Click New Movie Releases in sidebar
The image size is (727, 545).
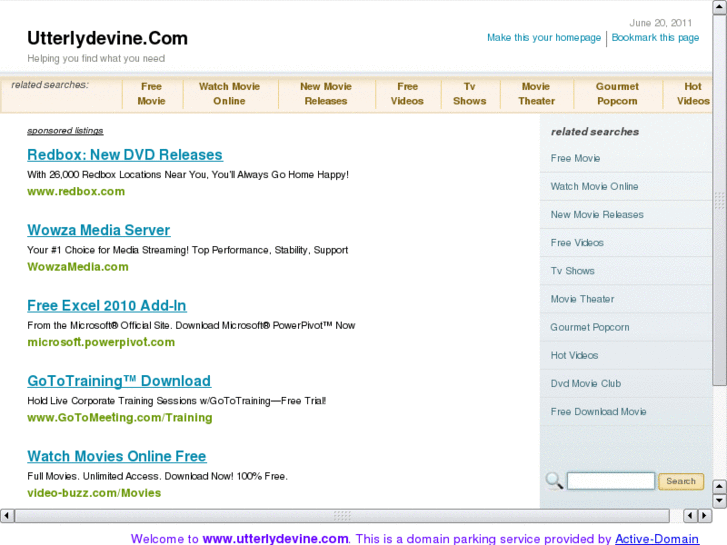click(597, 215)
